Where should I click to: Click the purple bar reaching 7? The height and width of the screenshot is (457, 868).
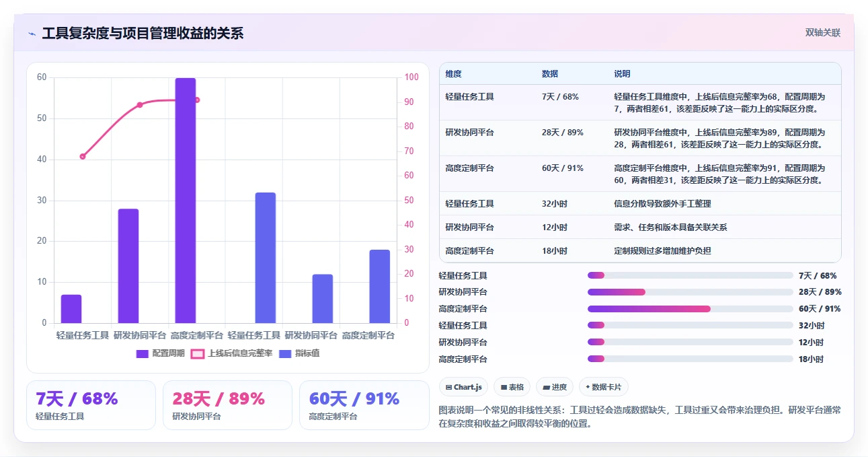coord(71,309)
